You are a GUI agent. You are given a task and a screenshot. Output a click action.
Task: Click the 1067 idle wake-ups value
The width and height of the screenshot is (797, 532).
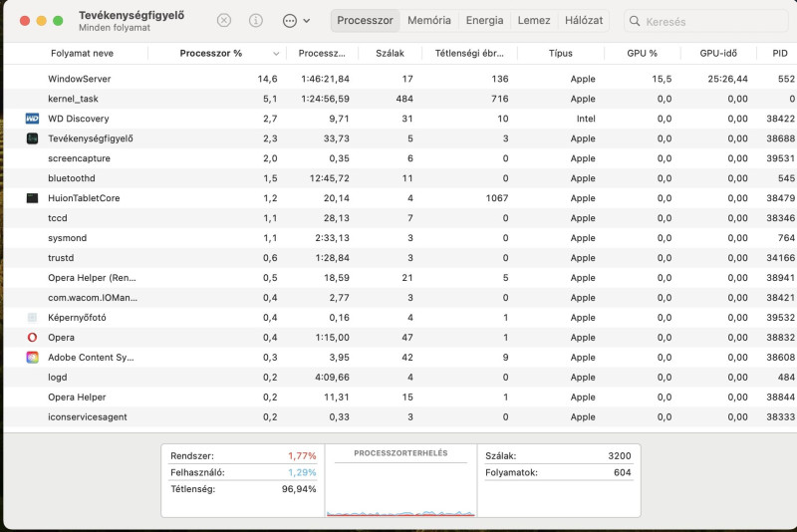(x=496, y=198)
